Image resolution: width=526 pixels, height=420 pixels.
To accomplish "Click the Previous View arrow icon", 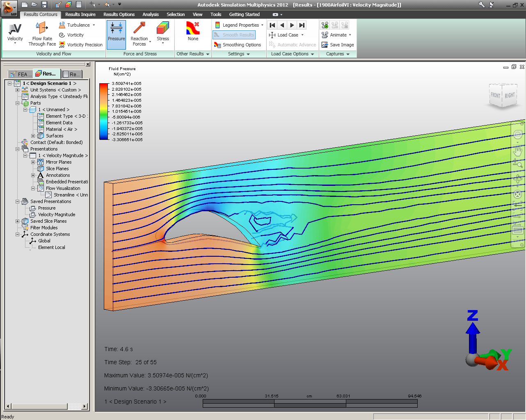I will click(518, 205).
